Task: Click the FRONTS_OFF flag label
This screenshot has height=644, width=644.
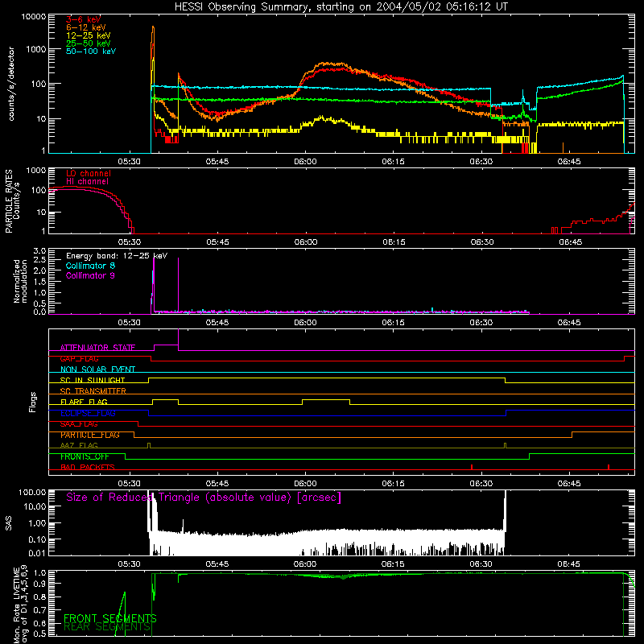Action: [85, 456]
